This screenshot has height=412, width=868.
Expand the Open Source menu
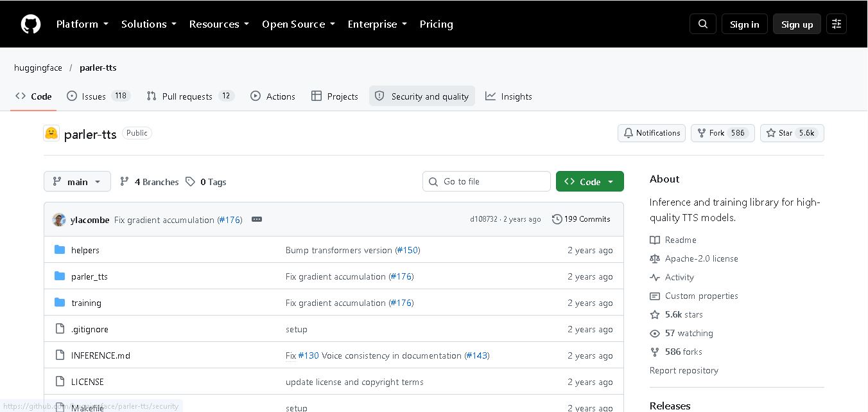click(299, 24)
